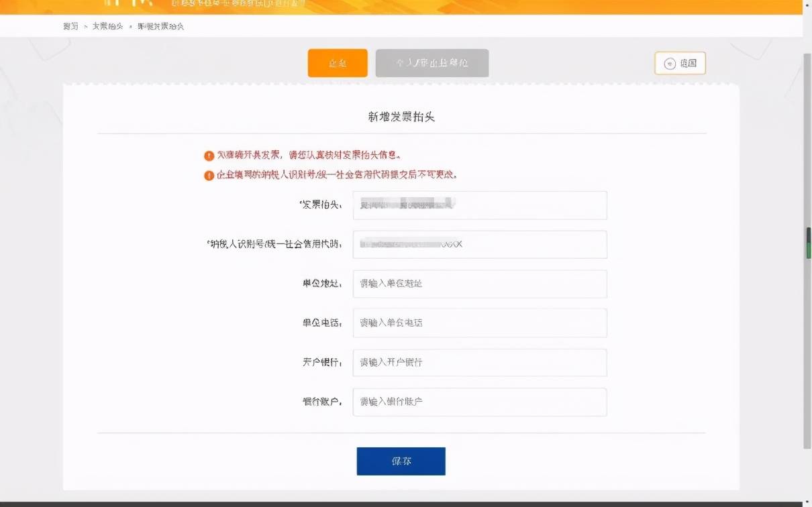Focus the 单位电话 input field
This screenshot has width=812, height=507.
coord(480,323)
